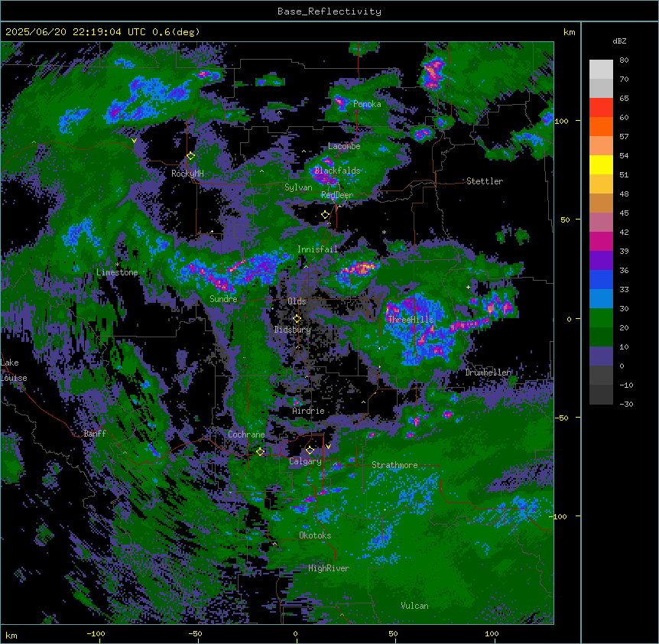659x644 pixels.
Task: Select the purple 36–39 dBZ legend swatch
Action: pyautogui.click(x=601, y=261)
